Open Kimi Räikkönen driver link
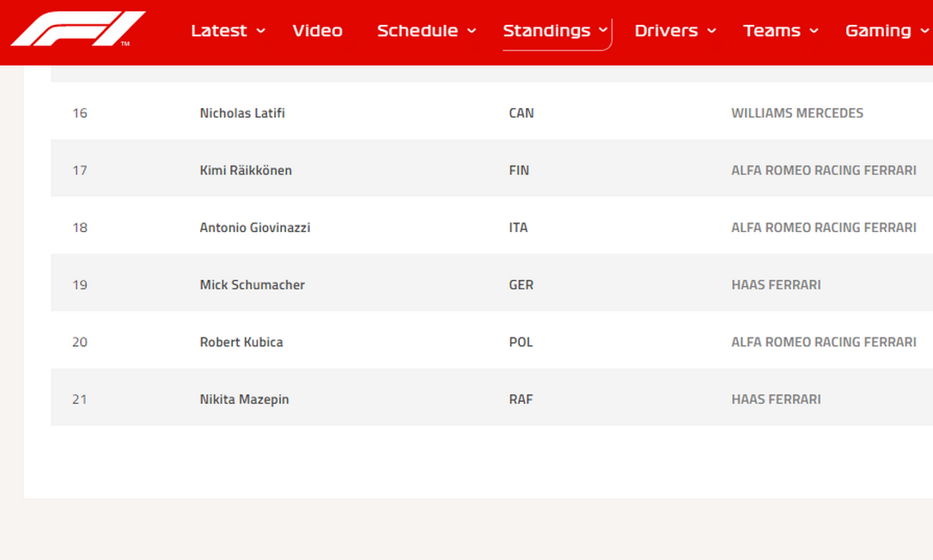 (246, 170)
